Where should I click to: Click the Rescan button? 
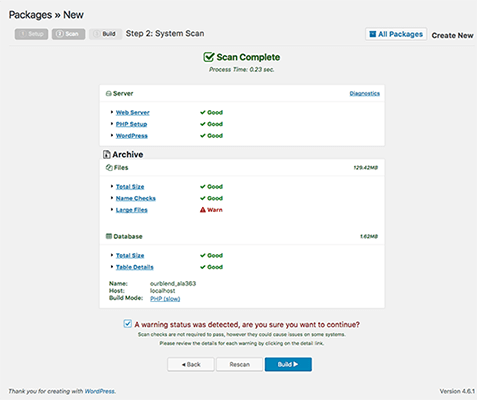coord(239,364)
